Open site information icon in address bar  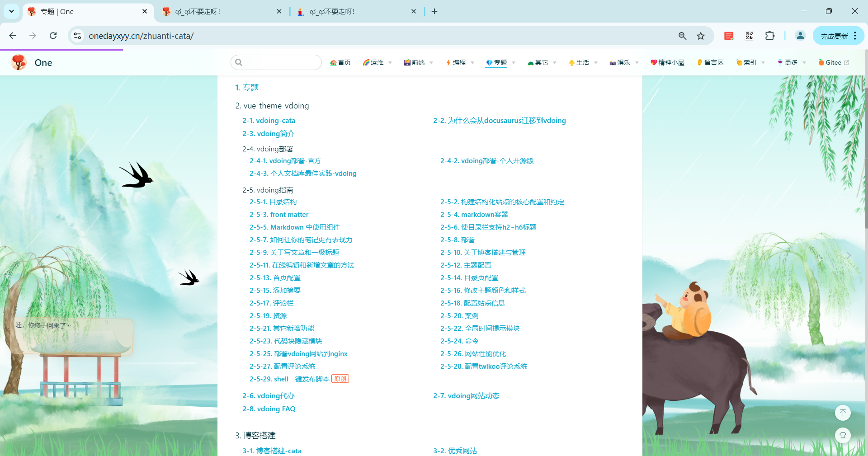(x=77, y=36)
